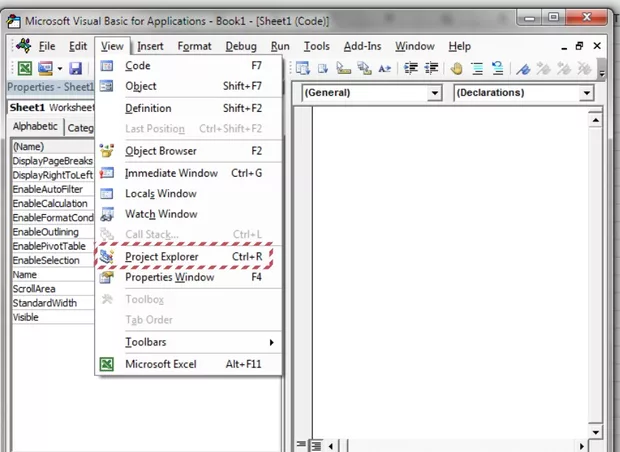Image resolution: width=620 pixels, height=452 pixels.
Task: Click the Next Bookmark toolbar icon
Action: coord(543,68)
